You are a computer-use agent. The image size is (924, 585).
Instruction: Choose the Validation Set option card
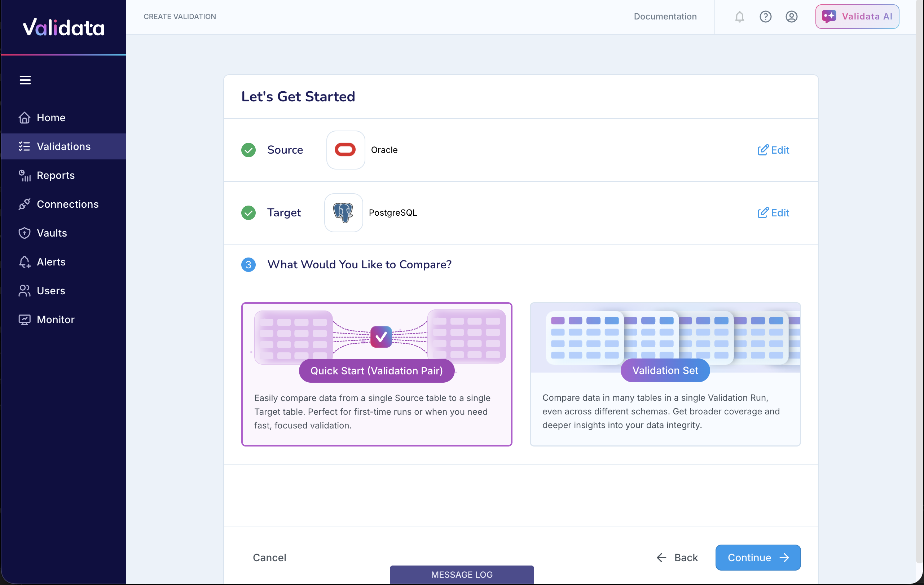[x=665, y=374]
